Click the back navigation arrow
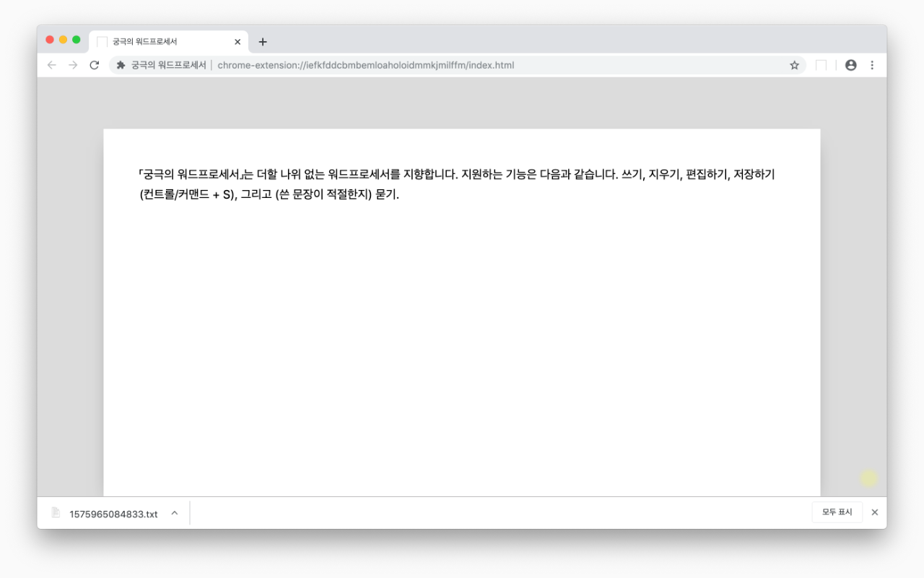Image resolution: width=924 pixels, height=578 pixels. click(51, 64)
